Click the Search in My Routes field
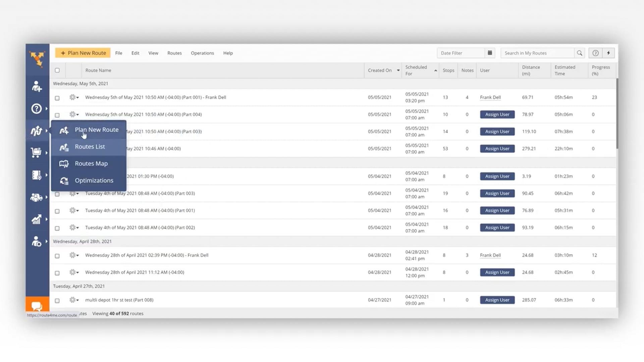 537,53
